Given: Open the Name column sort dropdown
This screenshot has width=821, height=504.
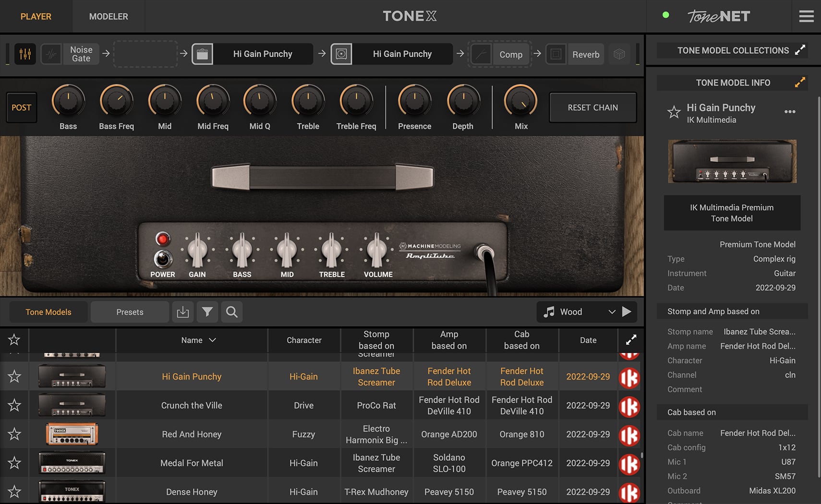Looking at the screenshot, I should click(x=213, y=340).
